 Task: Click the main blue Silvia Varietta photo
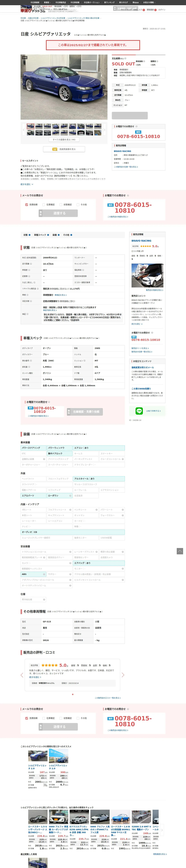pos(64,87)
